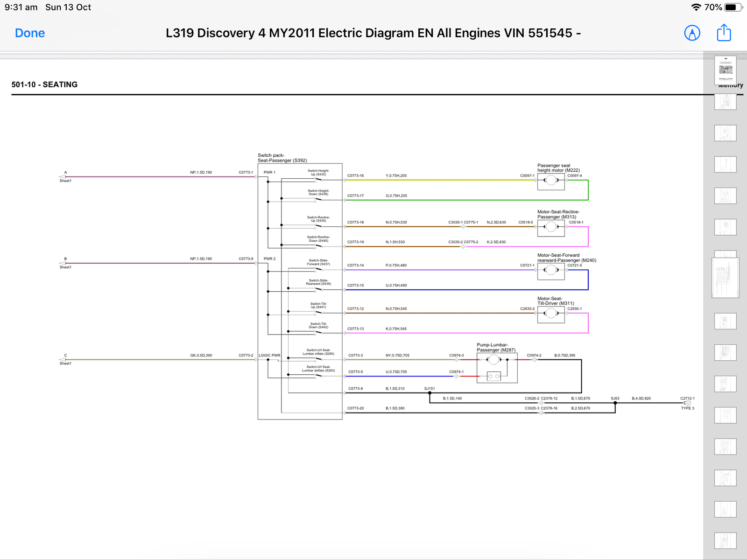
Task: Tap the LOGIC PWR label
Action: click(x=269, y=355)
